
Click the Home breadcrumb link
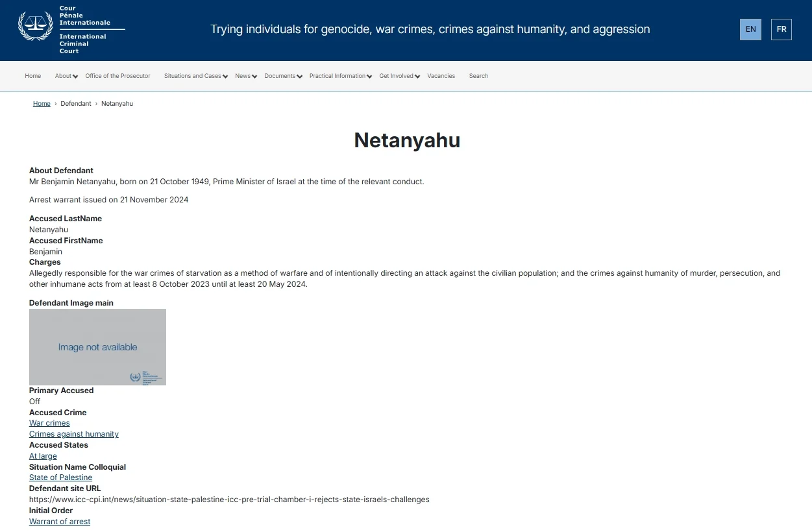coord(42,103)
